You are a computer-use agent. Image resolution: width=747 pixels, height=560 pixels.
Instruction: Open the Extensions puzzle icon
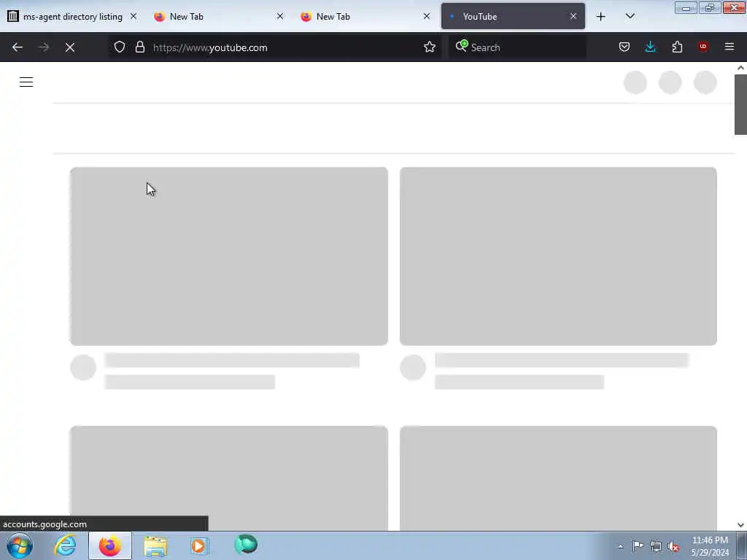677,47
